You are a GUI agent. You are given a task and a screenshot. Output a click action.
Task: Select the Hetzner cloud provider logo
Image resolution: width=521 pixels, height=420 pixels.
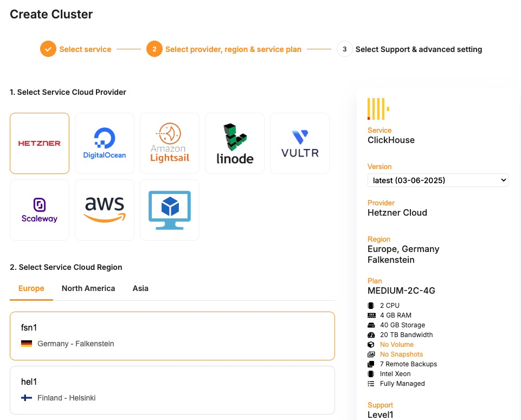pos(40,143)
